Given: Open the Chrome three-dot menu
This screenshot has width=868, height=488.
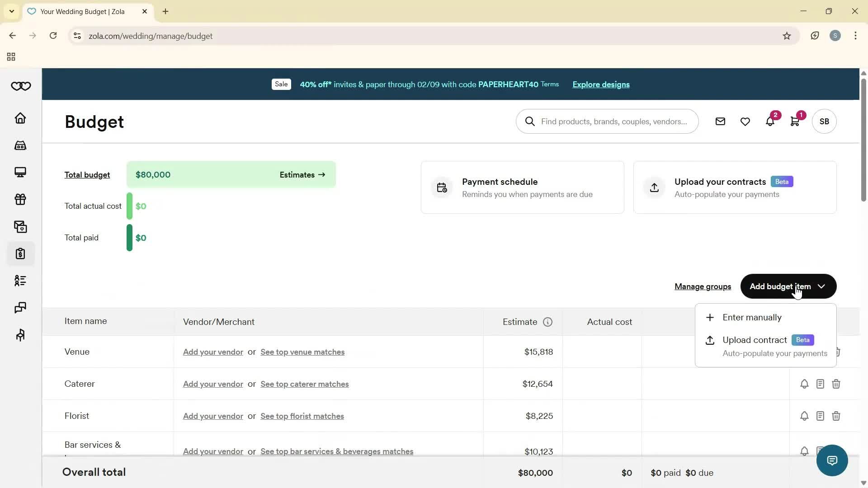Looking at the screenshot, I should click(855, 36).
